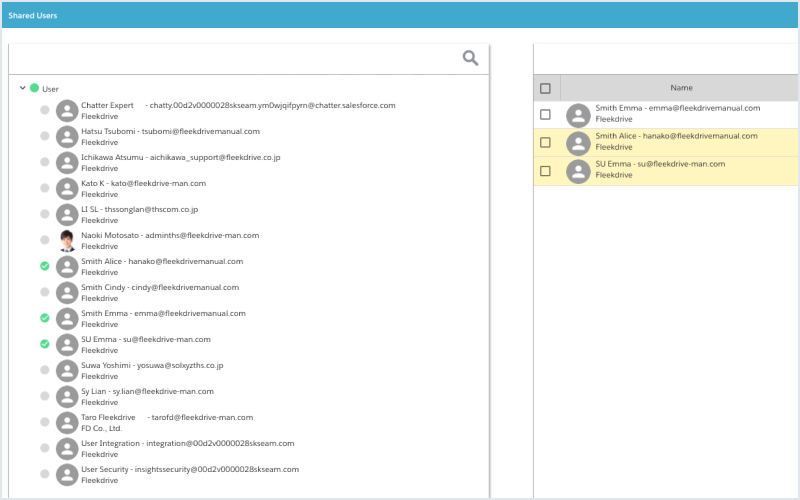
Task: Toggle selection circle for Naoki Motosato
Action: [45, 240]
